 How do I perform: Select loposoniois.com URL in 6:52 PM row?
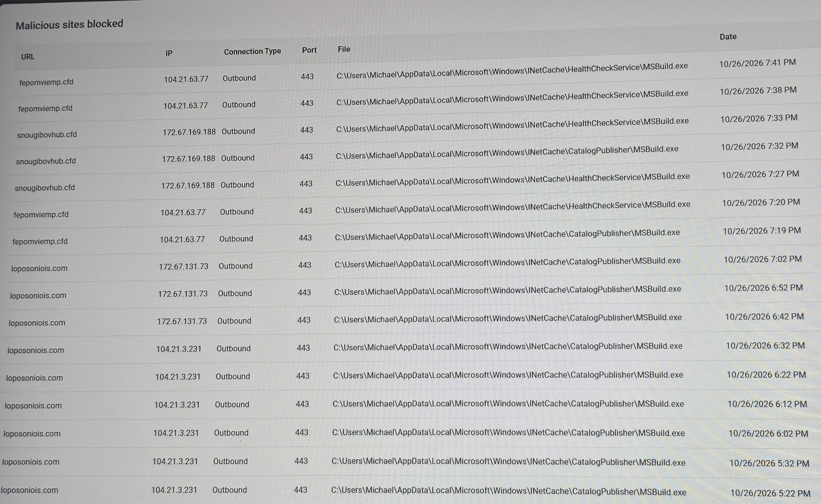(x=38, y=296)
